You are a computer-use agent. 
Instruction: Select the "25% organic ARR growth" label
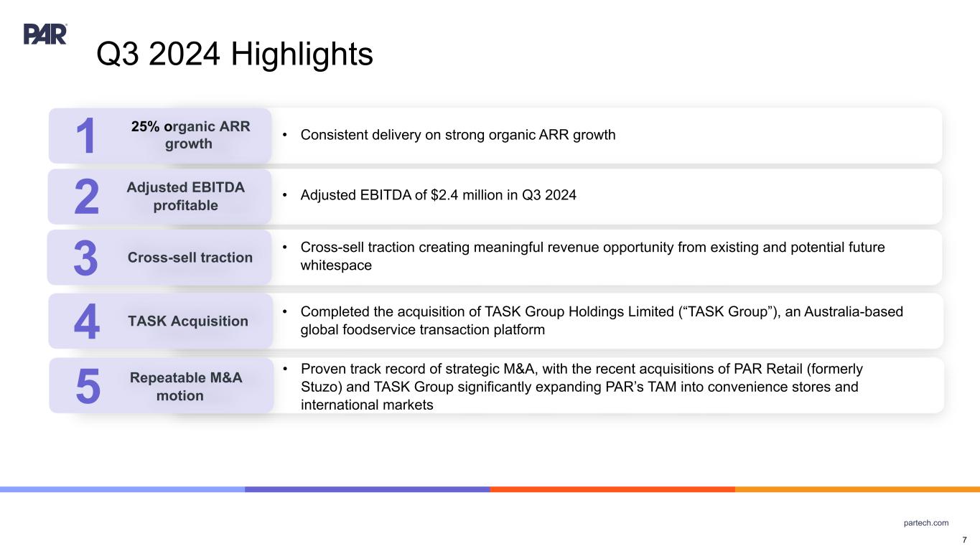(190, 135)
